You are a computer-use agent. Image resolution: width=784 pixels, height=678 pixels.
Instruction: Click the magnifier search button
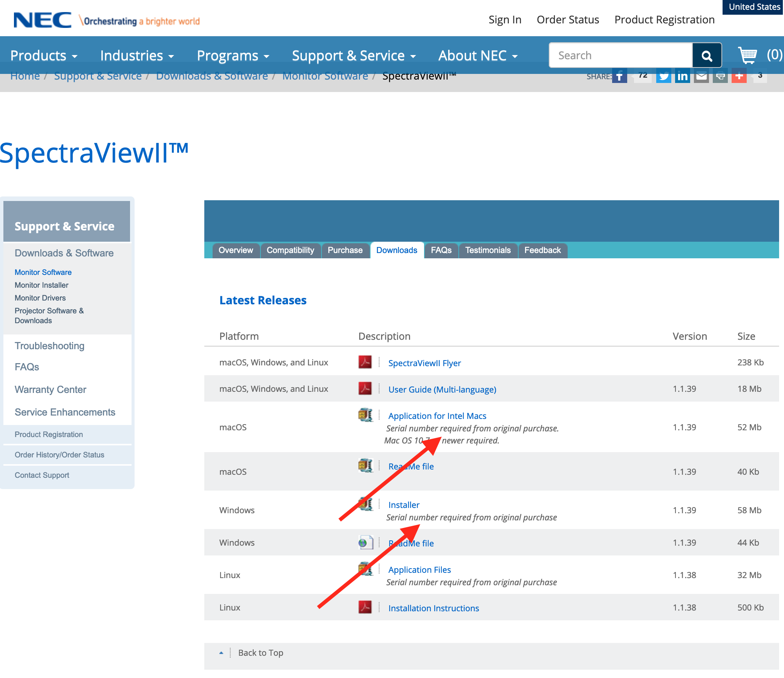click(706, 56)
